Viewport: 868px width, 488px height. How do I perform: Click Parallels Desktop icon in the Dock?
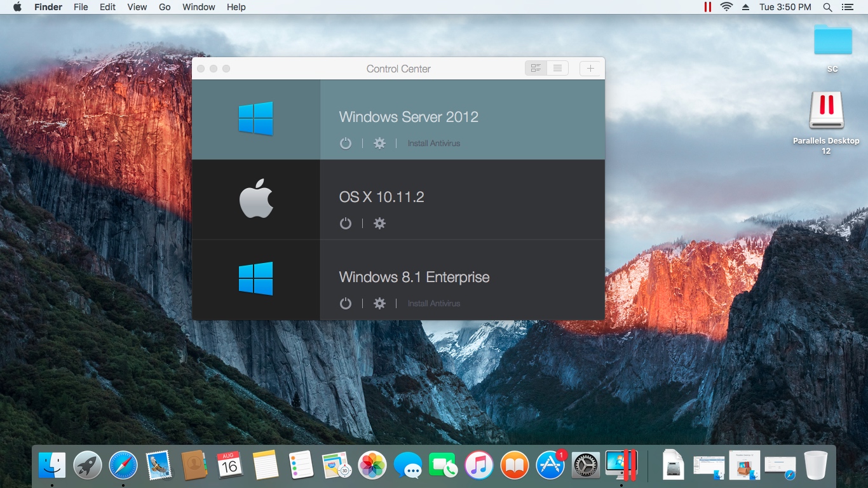621,465
